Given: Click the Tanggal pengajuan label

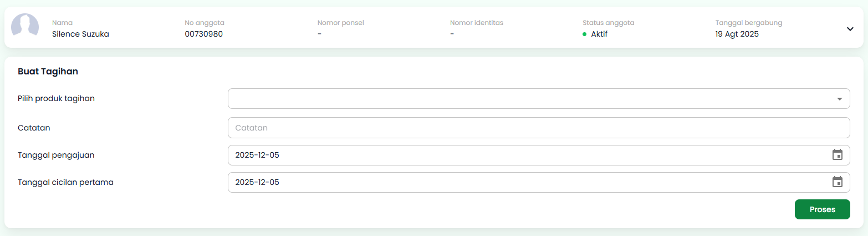Looking at the screenshot, I should pos(56,155).
